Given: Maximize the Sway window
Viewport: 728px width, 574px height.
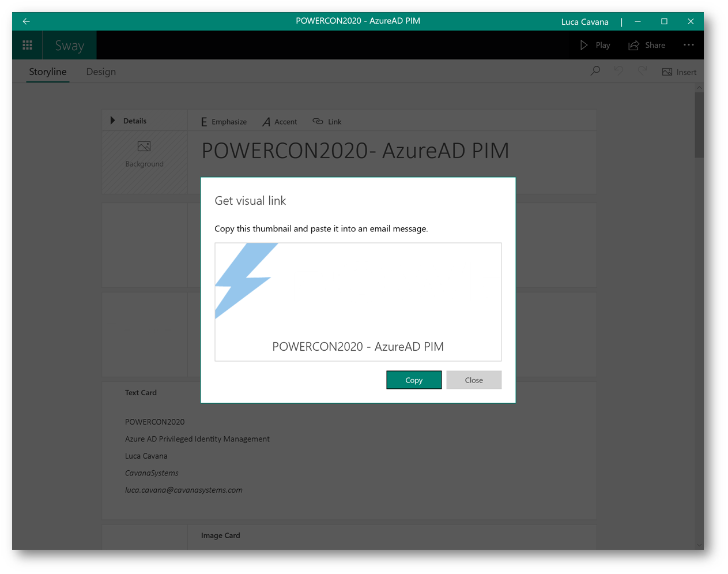Looking at the screenshot, I should (665, 21).
